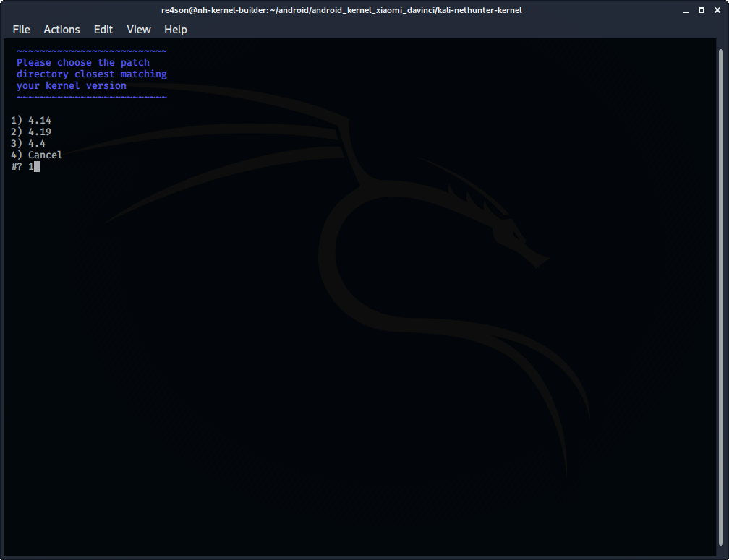Open the Help menu
This screenshot has width=729, height=560.
(x=175, y=30)
